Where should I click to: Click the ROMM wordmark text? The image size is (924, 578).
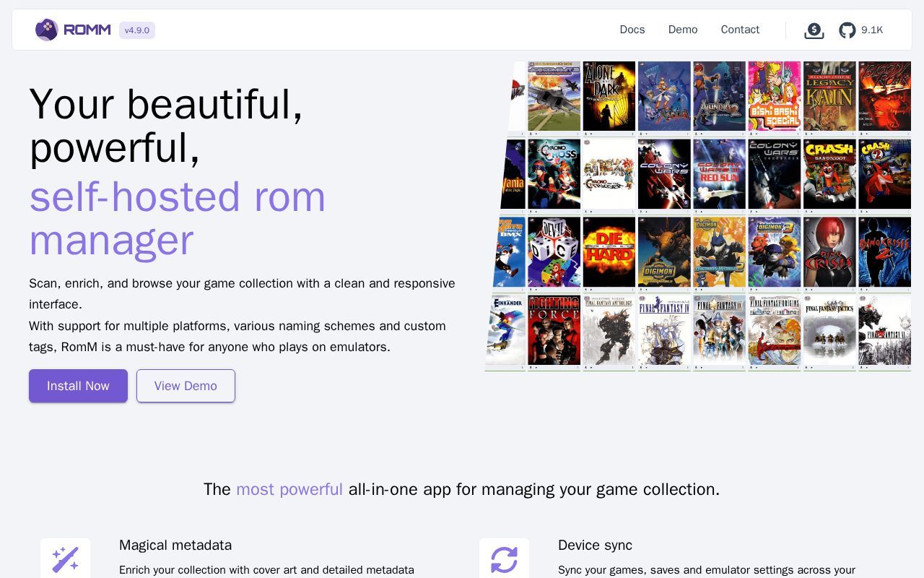(87, 30)
